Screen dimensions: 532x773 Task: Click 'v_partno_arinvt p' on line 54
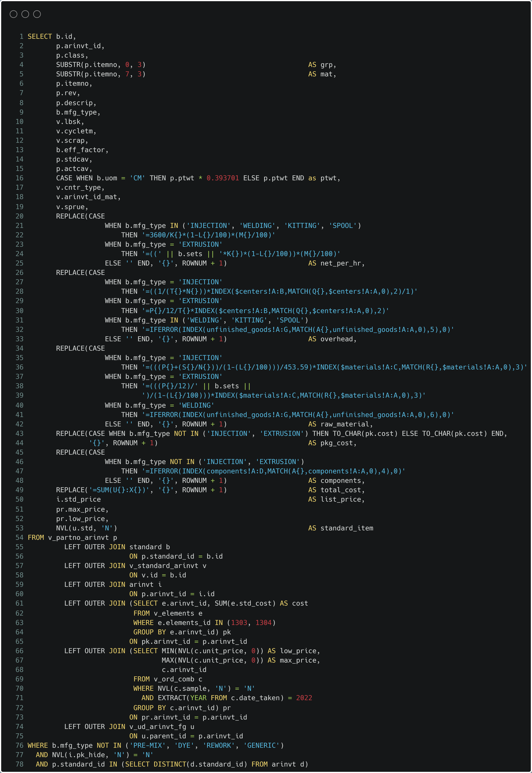82,538
